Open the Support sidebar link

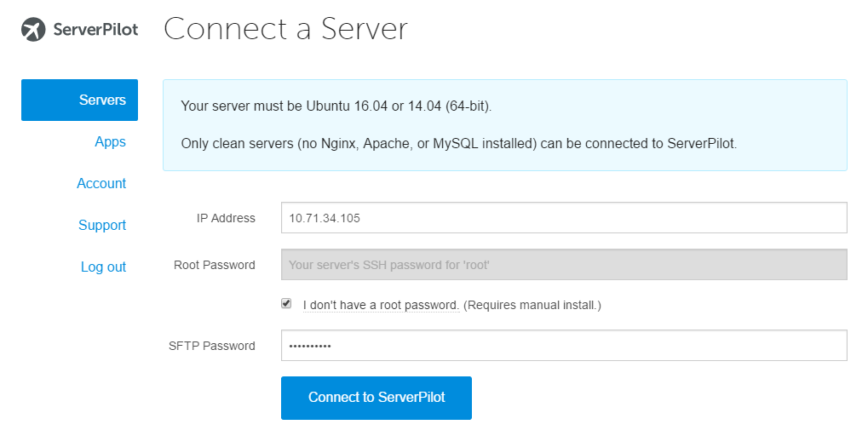point(102,225)
